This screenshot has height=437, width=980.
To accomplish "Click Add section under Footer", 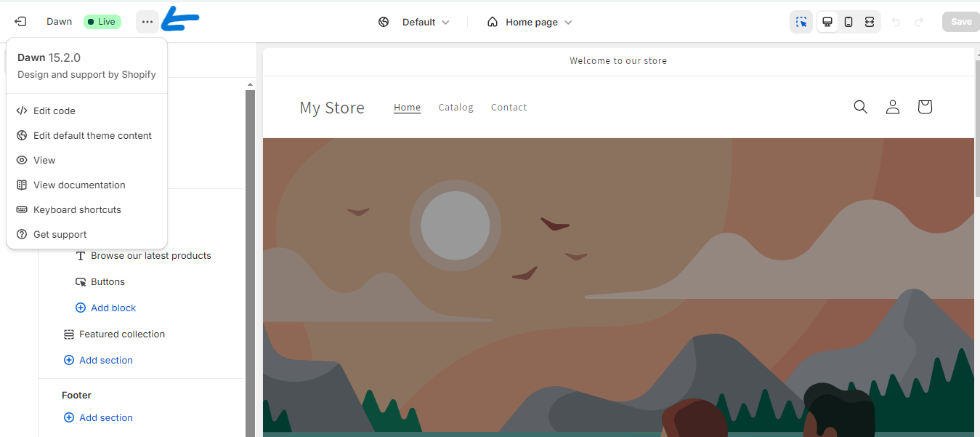I will 106,417.
